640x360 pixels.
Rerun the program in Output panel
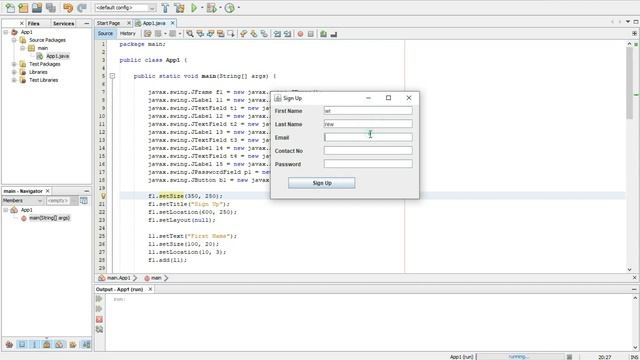[x=99, y=299]
